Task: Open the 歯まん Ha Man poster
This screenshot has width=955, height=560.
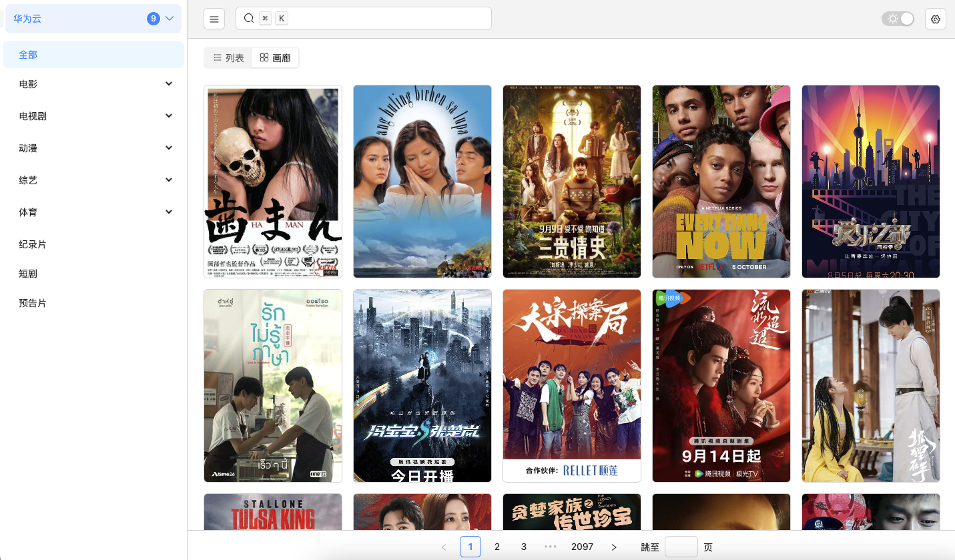Action: click(x=273, y=182)
